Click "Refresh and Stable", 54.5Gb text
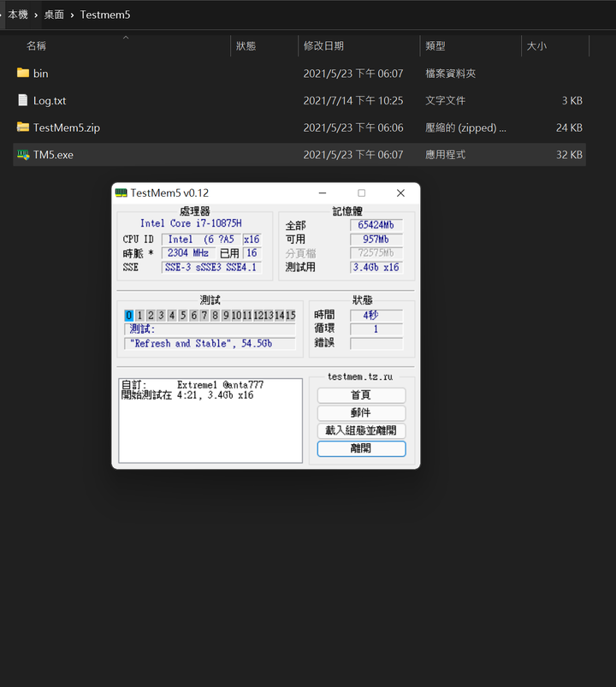 click(x=201, y=343)
